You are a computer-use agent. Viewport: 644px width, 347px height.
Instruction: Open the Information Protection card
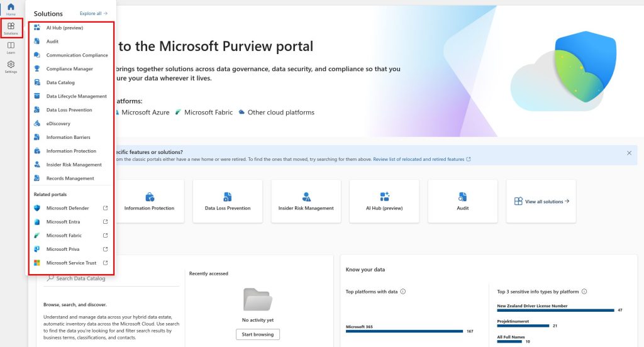pyautogui.click(x=149, y=201)
